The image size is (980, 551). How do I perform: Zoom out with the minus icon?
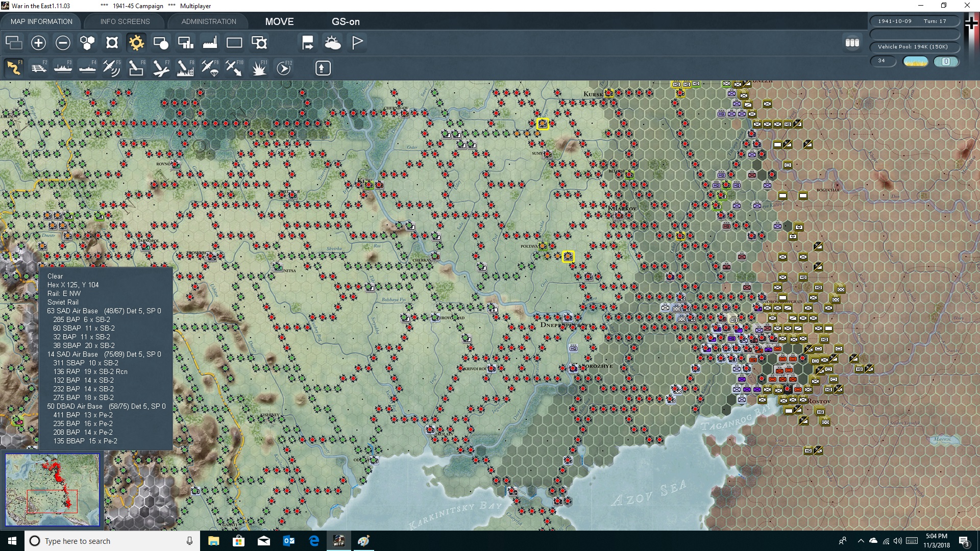(x=63, y=42)
